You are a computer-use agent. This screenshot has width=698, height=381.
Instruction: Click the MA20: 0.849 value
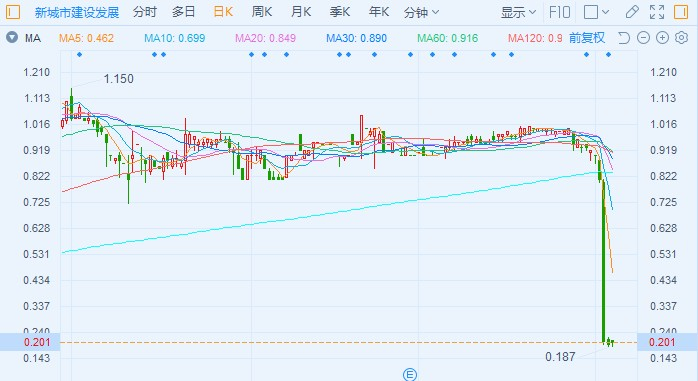(x=265, y=38)
